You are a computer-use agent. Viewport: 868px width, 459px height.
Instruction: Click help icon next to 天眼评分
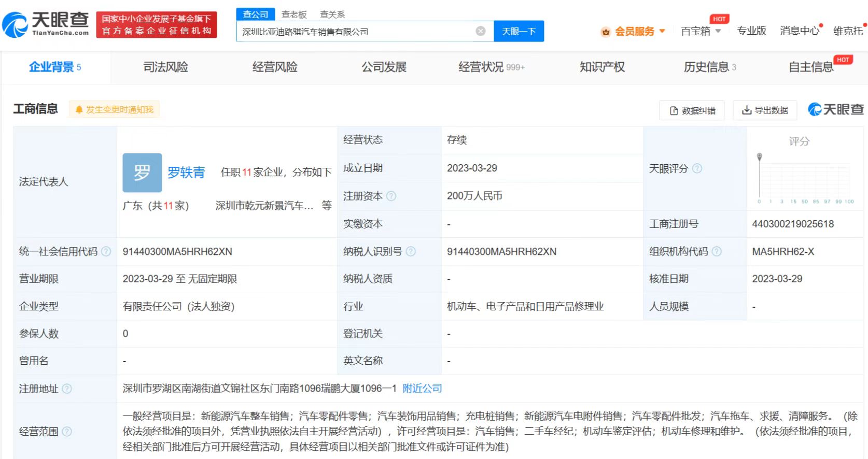pos(697,168)
